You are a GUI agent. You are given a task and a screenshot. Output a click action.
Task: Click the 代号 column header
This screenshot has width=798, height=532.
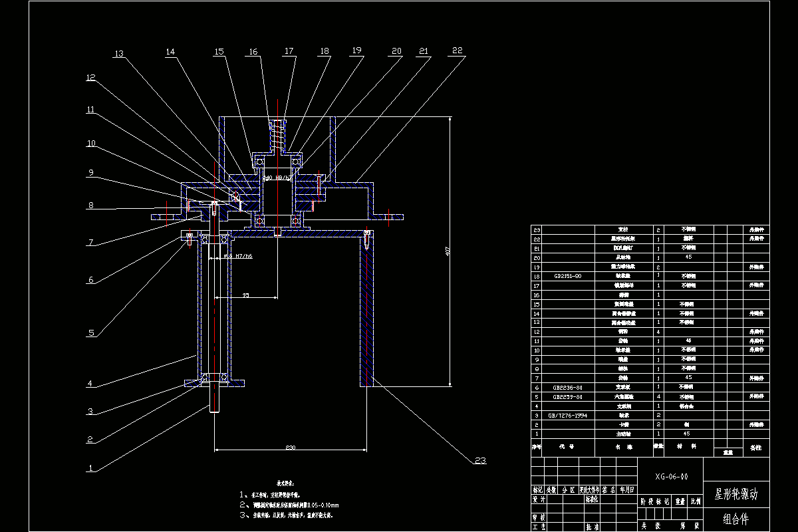pyautogui.click(x=567, y=448)
